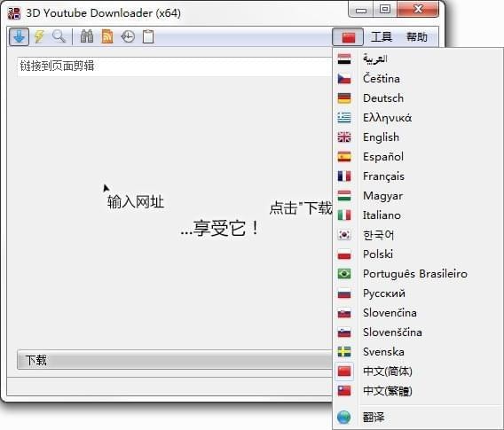Screen dimensions: 504x430
Task: Choose Ελληνικά language
Action: [x=418, y=118]
